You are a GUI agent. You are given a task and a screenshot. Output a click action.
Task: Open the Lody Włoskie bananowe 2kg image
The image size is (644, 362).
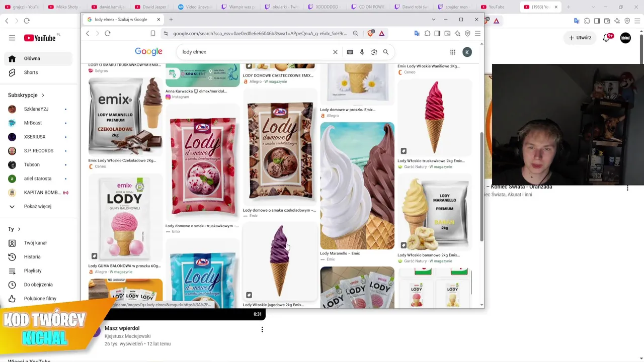pos(435,212)
